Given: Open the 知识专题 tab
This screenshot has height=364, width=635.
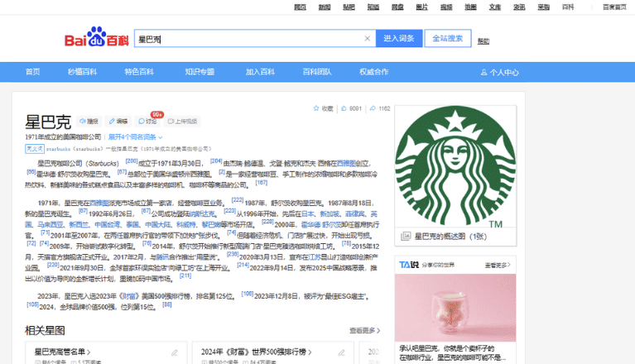Looking at the screenshot, I should 200,72.
